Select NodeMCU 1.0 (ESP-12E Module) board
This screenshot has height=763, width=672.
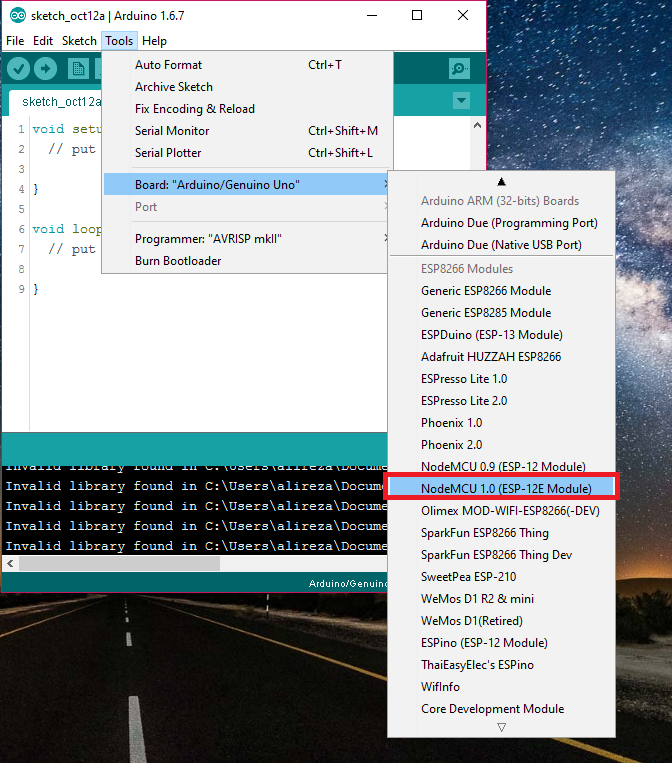(501, 488)
